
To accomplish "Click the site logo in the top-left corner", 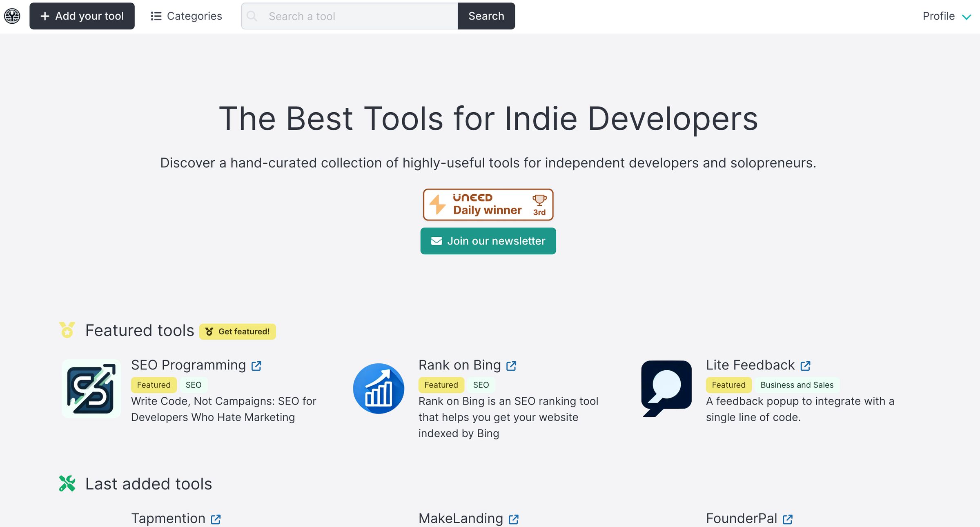I will (12, 16).
